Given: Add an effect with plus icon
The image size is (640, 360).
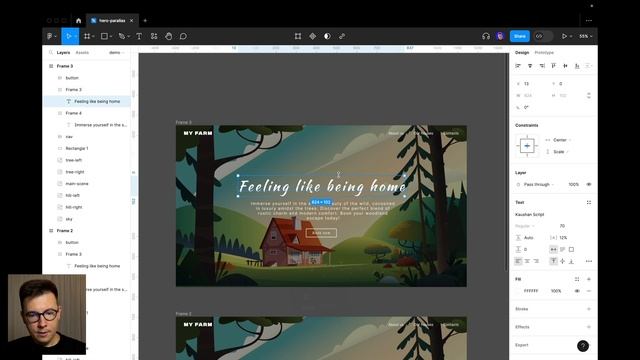Looking at the screenshot, I should 589,327.
